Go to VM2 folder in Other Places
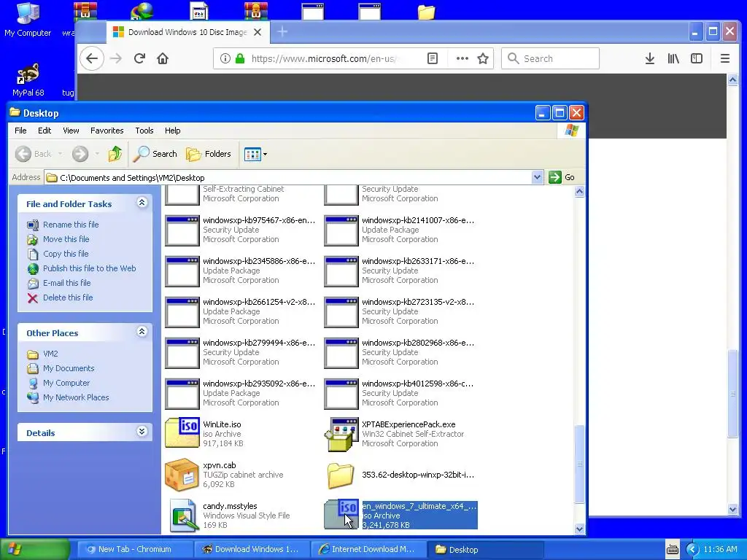The height and width of the screenshot is (560, 747). (50, 354)
